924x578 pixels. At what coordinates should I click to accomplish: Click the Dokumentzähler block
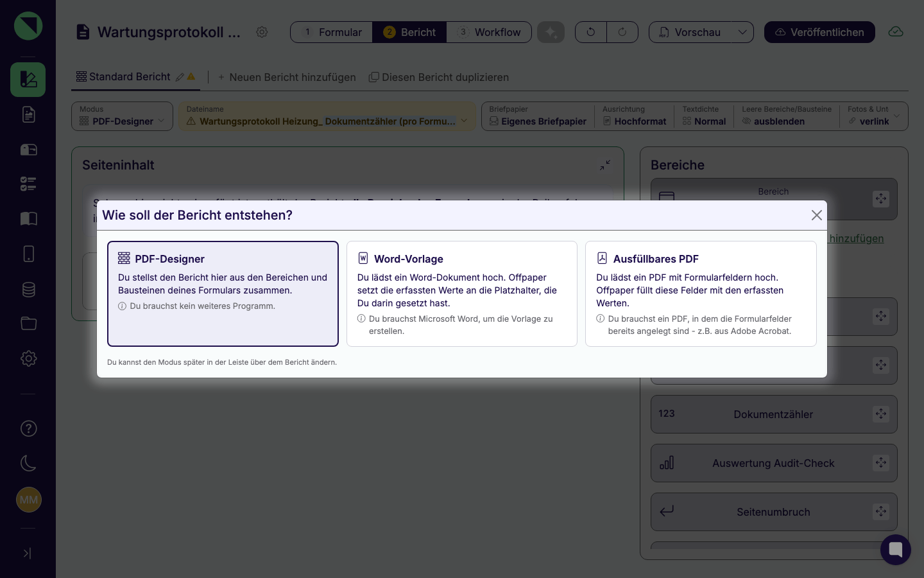click(774, 414)
